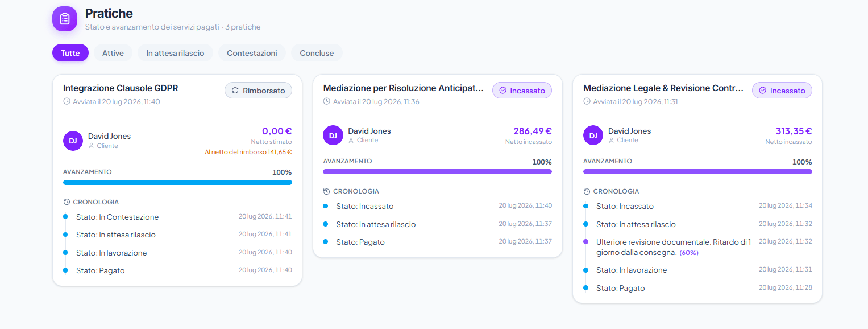Image resolution: width=868 pixels, height=329 pixels.
Task: Click Incassato badge on Mediazione Legale card
Action: [x=782, y=91]
